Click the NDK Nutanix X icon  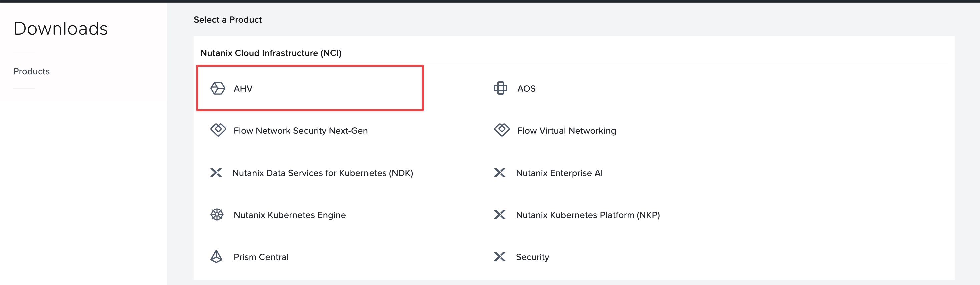coord(216,173)
